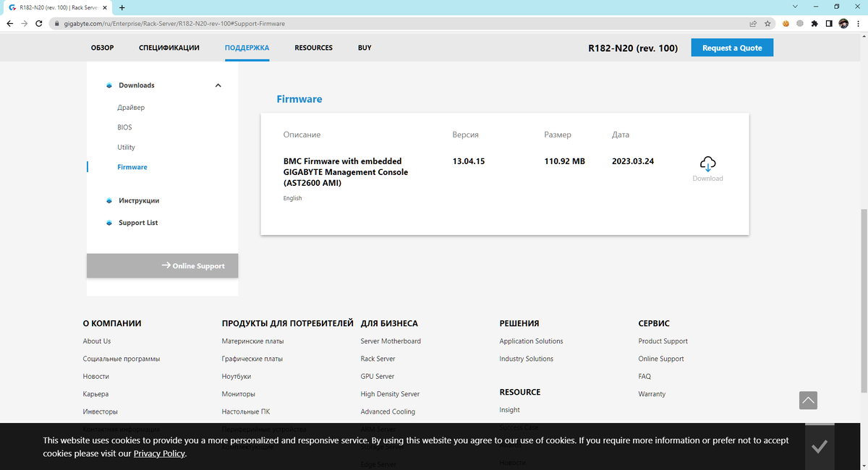Download the BMC Firmware cloud icon
The width and height of the screenshot is (868, 470).
[x=707, y=163]
